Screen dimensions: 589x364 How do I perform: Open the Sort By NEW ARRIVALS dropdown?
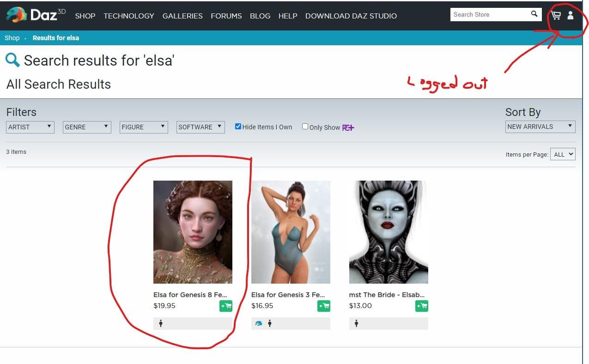[540, 127]
